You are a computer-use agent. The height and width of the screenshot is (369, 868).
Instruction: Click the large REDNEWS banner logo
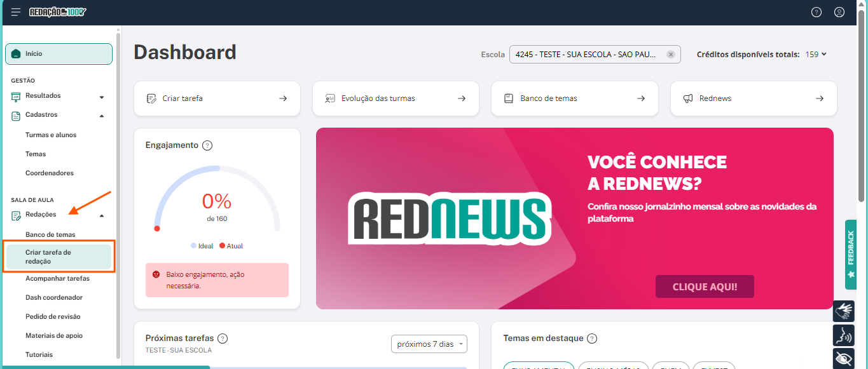(x=450, y=218)
